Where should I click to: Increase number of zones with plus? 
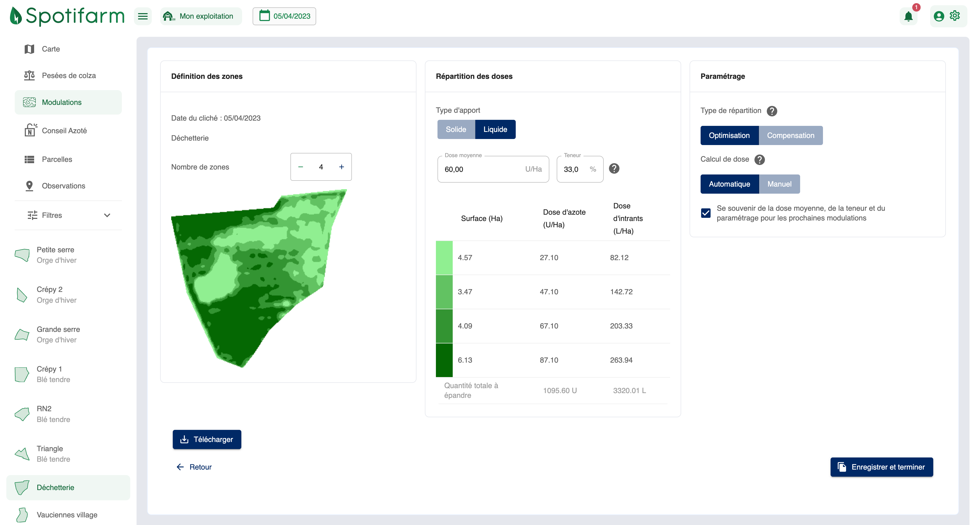pyautogui.click(x=341, y=167)
